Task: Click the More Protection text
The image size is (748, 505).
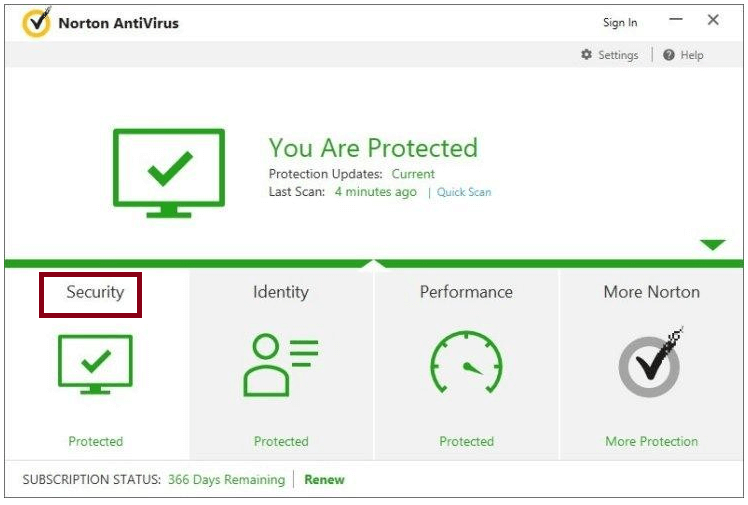Action: pyautogui.click(x=652, y=441)
